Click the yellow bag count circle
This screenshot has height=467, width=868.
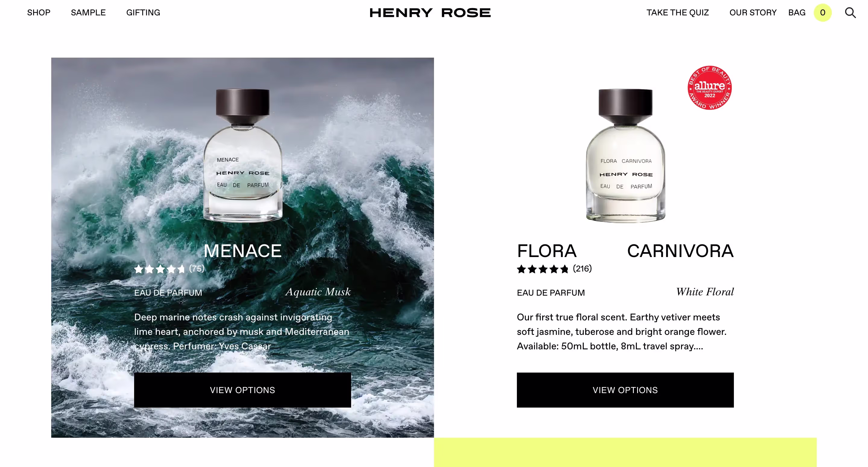[822, 13]
